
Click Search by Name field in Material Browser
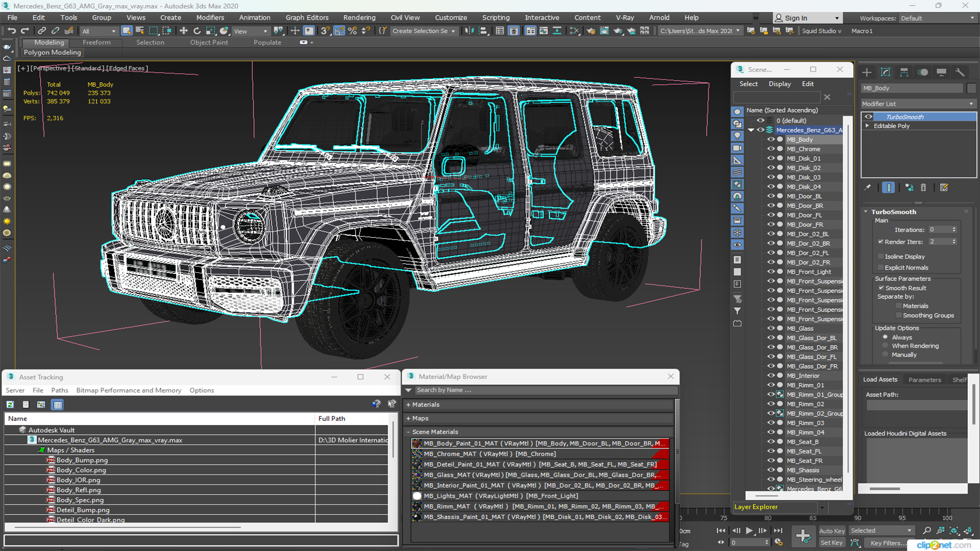(x=546, y=390)
